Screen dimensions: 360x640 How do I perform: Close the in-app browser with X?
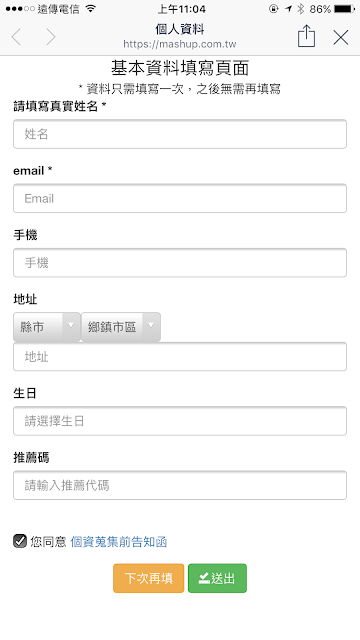point(340,38)
